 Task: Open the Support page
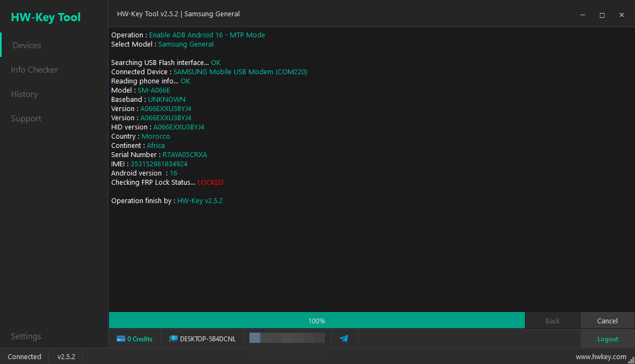26,119
